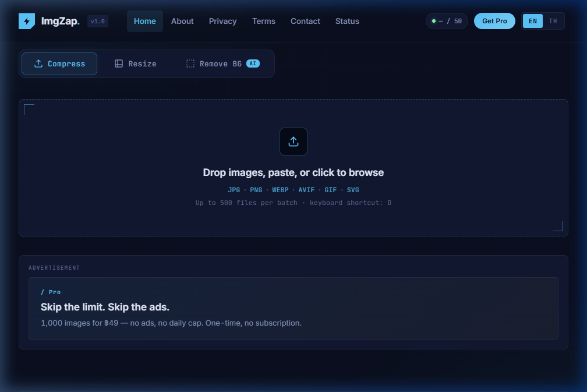Click the Resize tab layout icon
587x392 pixels.
[x=119, y=63]
